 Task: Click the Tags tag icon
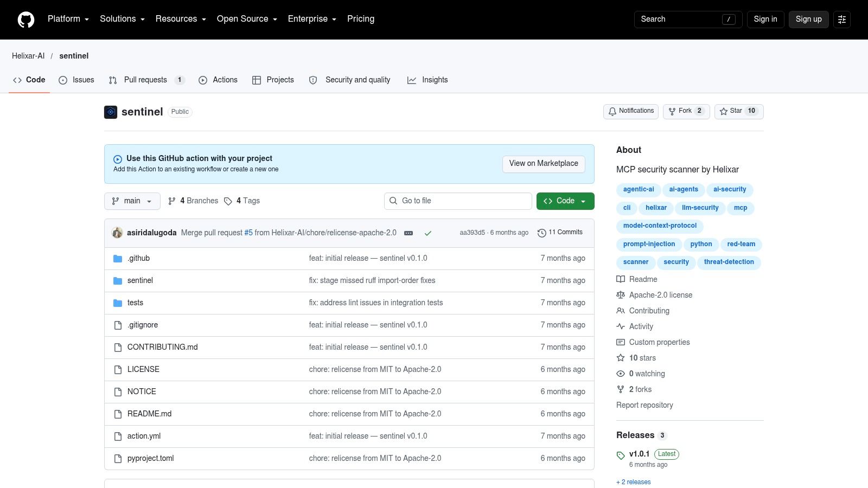[228, 201]
